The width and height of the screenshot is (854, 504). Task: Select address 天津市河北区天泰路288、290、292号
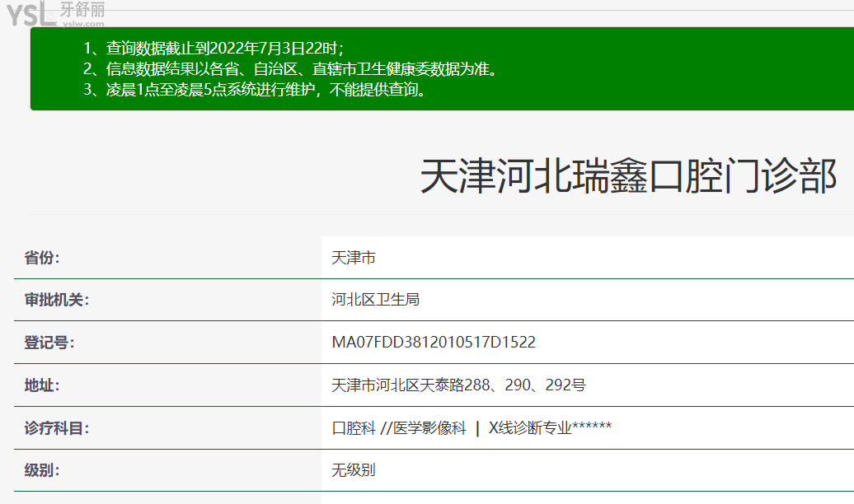(458, 385)
